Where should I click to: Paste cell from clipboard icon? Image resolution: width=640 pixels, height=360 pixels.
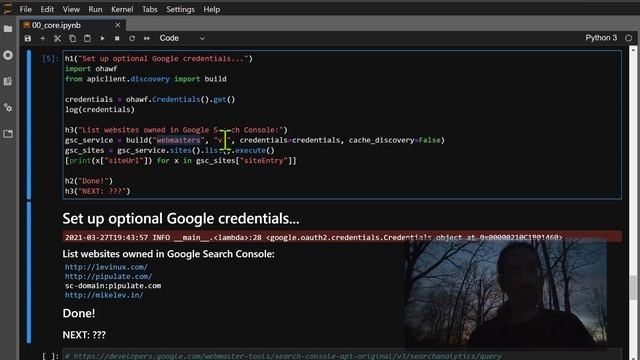(x=87, y=38)
